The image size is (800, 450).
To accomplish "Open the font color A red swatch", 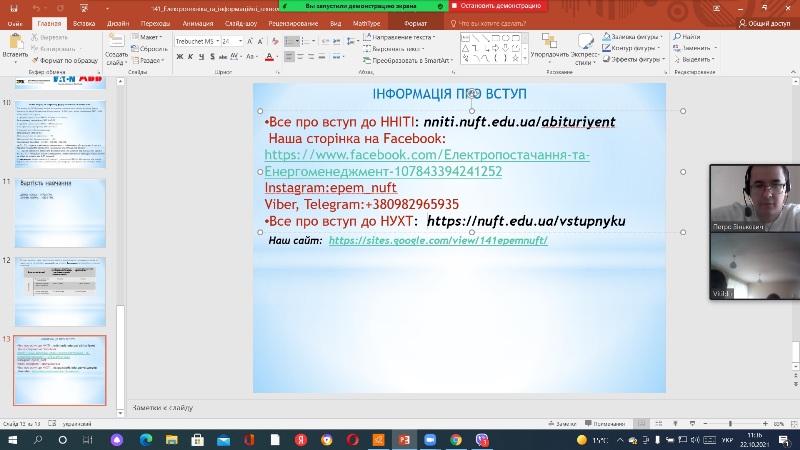I will point(269,57).
